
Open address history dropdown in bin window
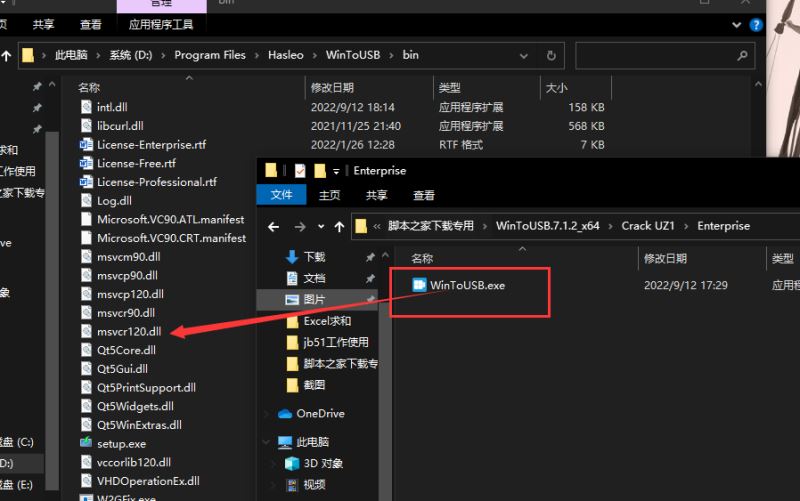tap(523, 56)
